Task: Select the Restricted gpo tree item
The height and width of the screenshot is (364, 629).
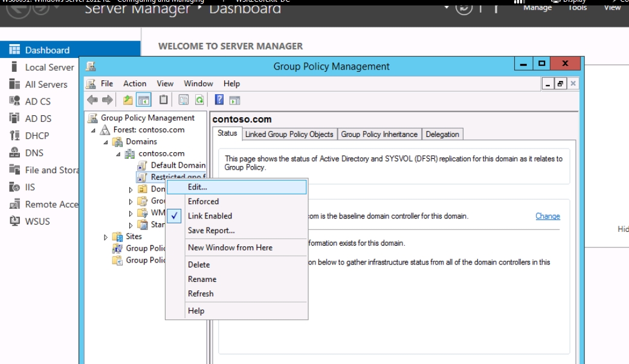Action: click(178, 177)
